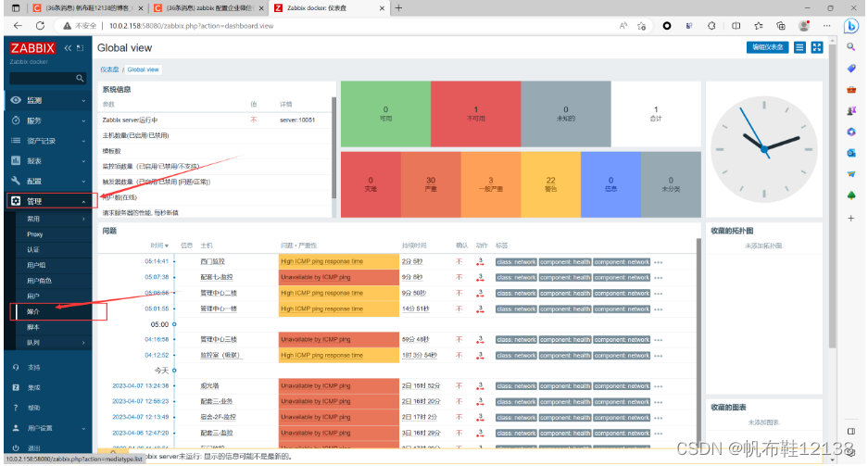
Task: Open the 配置 (Configuration) menu
Action: pyautogui.click(x=48, y=181)
